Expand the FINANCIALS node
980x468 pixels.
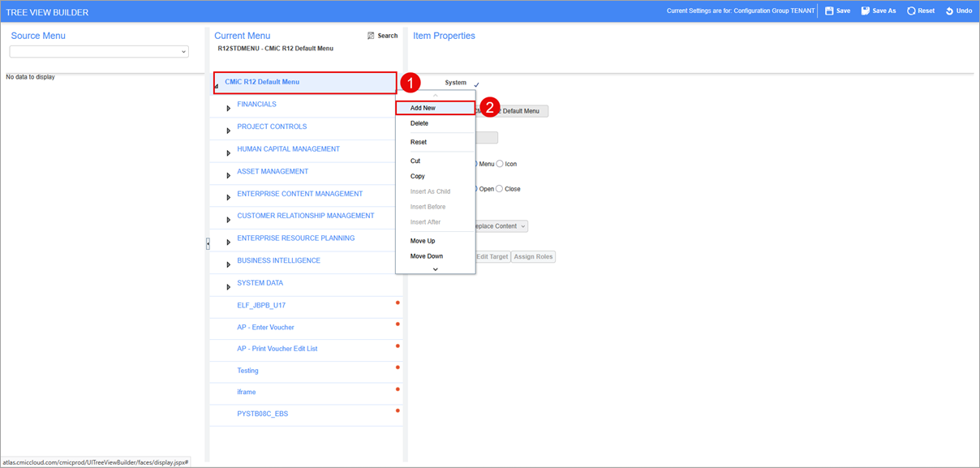coord(229,108)
